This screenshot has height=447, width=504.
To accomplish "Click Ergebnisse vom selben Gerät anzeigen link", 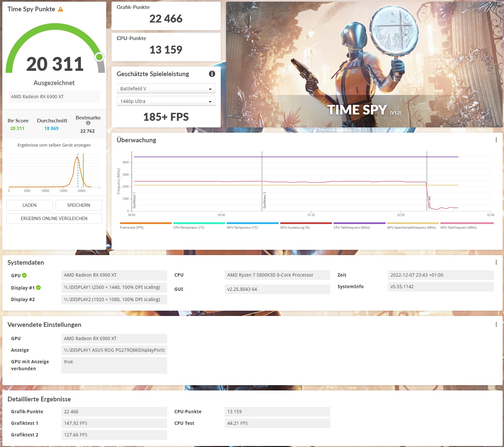I will coord(54,145).
